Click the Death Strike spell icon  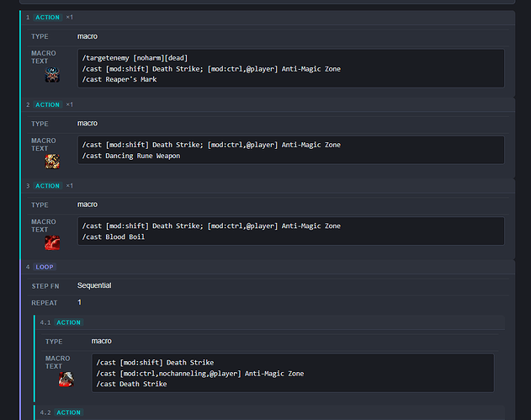point(66,380)
